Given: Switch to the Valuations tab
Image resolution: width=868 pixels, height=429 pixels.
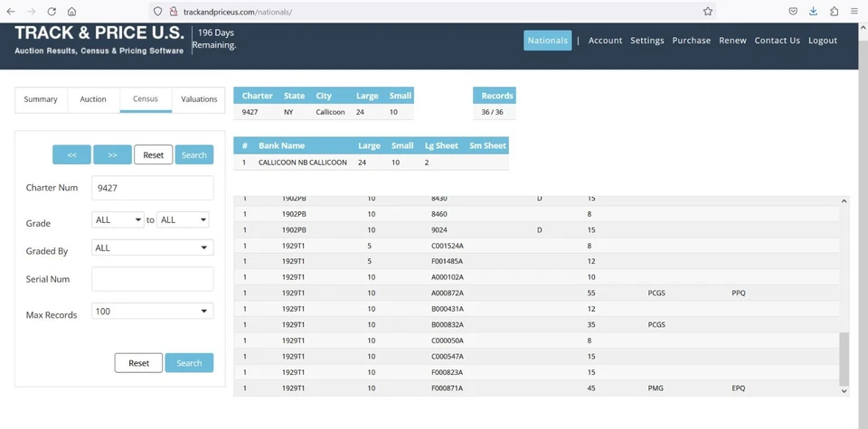Looking at the screenshot, I should 199,99.
